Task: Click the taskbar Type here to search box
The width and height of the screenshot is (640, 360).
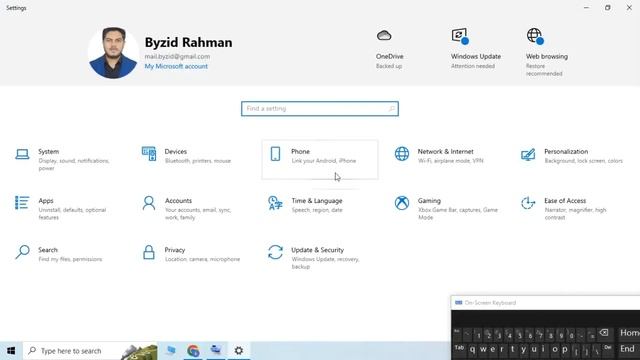Action: (x=90, y=351)
